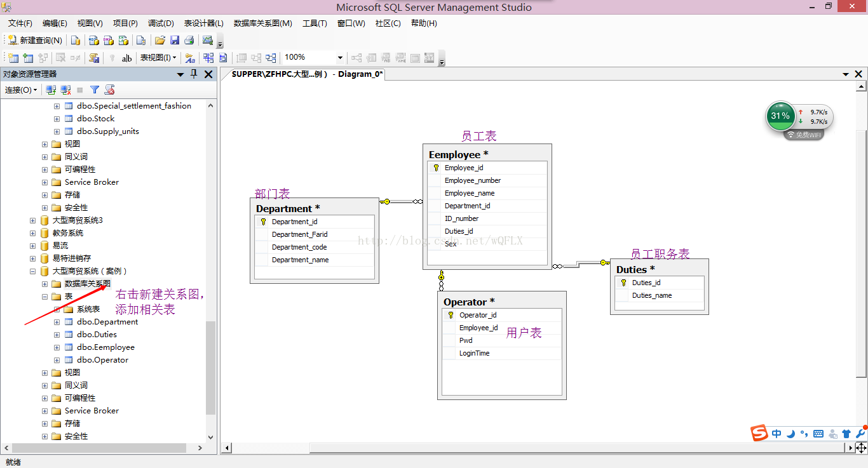The height and width of the screenshot is (468, 868).
Task: Select the 易特进销存 database
Action: (x=71, y=258)
